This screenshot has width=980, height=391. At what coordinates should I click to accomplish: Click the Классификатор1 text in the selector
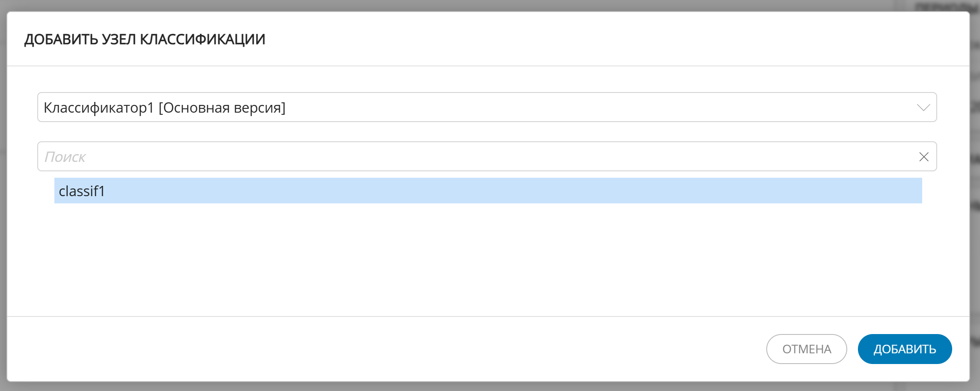coord(99,107)
